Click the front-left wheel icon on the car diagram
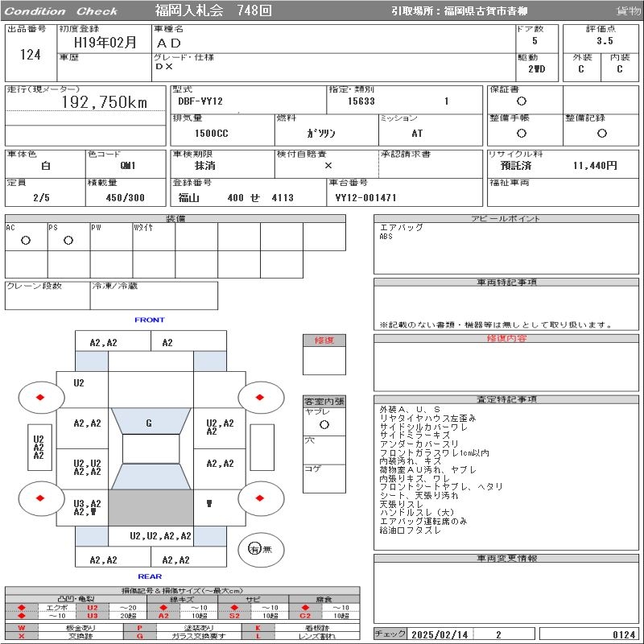The height and width of the screenshot is (644, 644). [x=39, y=397]
